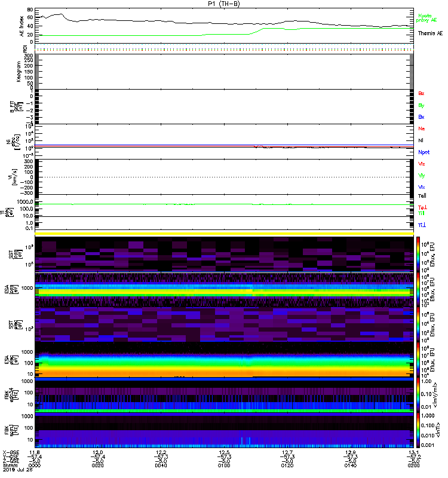448x478 pixels.
Task: Click the X-GSE row label
Action: tap(11, 452)
